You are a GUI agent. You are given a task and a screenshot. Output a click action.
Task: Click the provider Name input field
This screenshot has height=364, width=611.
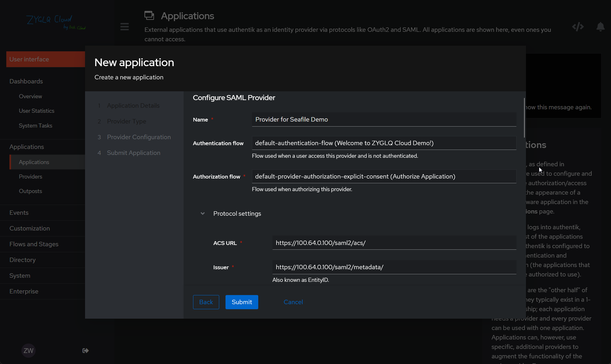point(384,119)
